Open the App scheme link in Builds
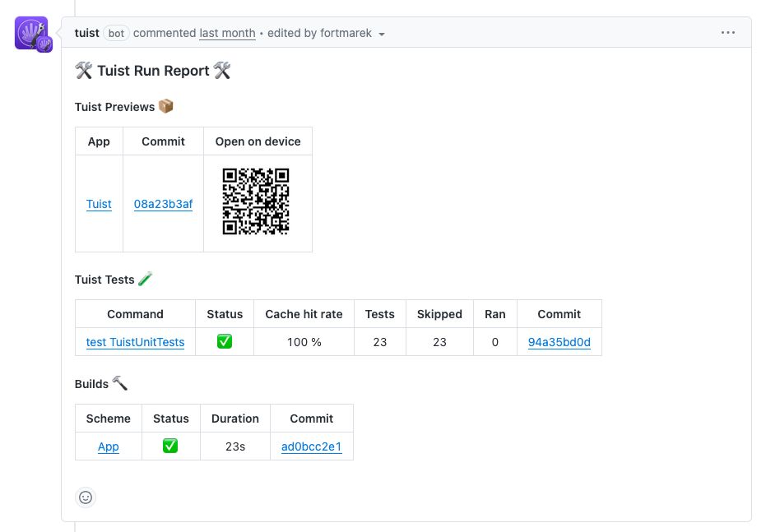 click(x=108, y=446)
